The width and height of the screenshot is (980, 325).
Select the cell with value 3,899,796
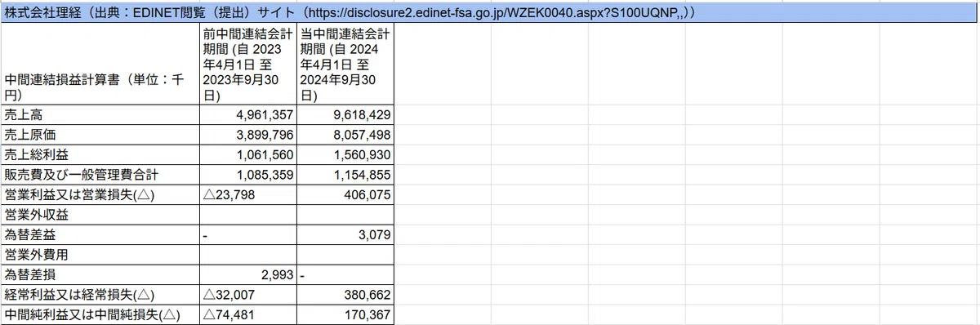pos(248,135)
